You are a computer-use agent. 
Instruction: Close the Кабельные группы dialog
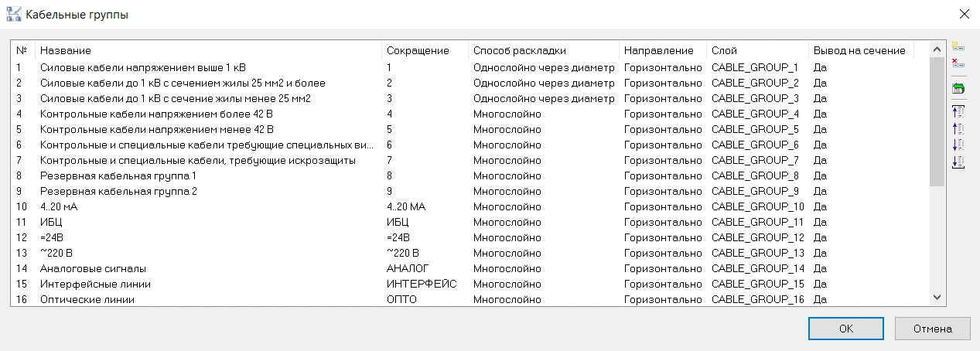[963, 14]
